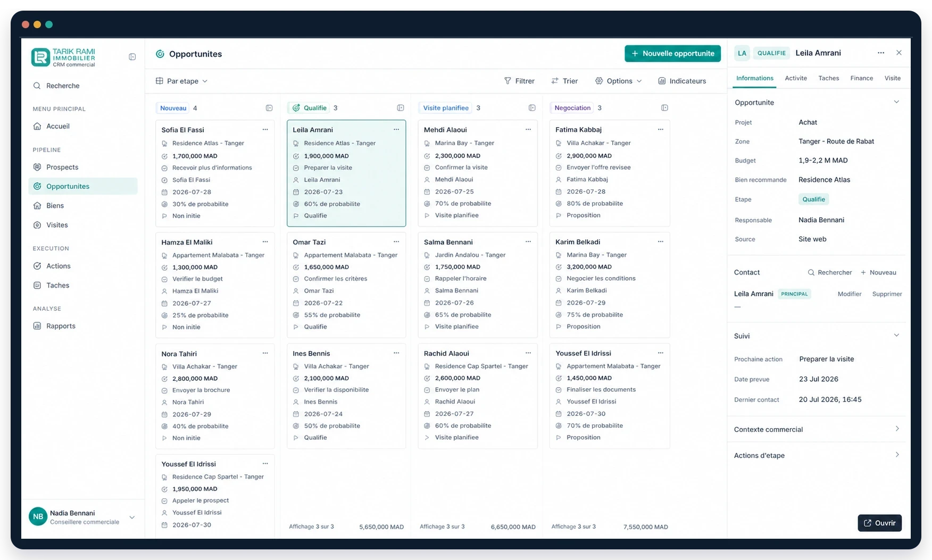Open options menu on Omar Tazi card

[396, 242]
